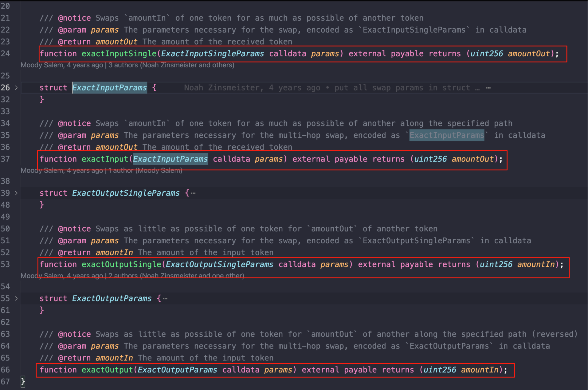Place cursor on the exactInput function name

coord(105,159)
